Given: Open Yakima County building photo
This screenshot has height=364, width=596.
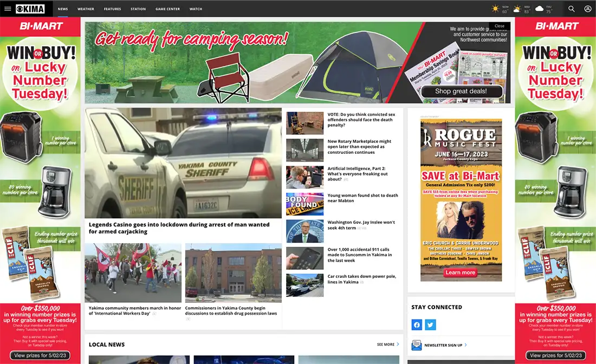Looking at the screenshot, I should click(234, 273).
